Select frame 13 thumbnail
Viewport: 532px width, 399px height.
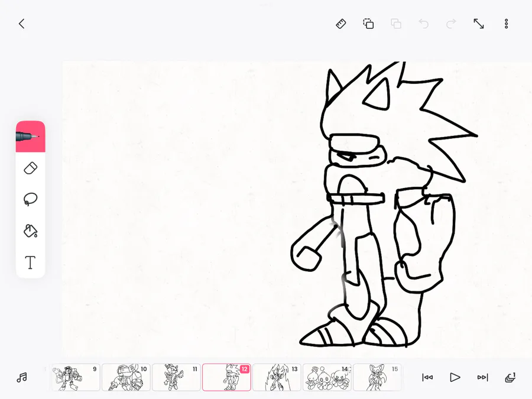[277, 377]
